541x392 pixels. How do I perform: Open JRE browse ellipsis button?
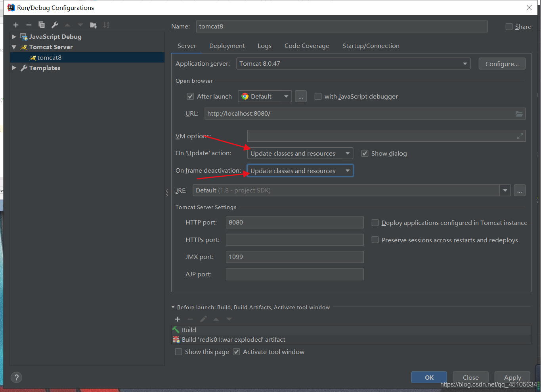[x=520, y=190]
